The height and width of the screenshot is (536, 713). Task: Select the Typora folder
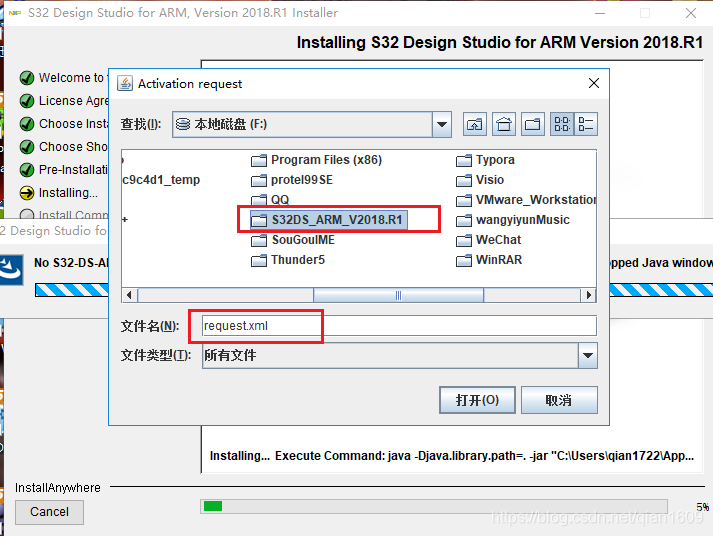pos(495,160)
